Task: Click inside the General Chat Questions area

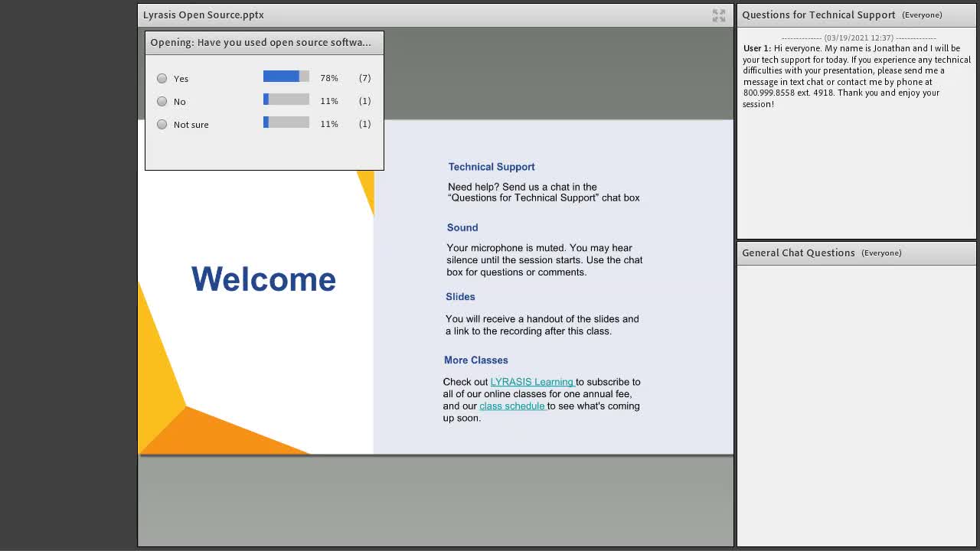Action: [x=856, y=405]
